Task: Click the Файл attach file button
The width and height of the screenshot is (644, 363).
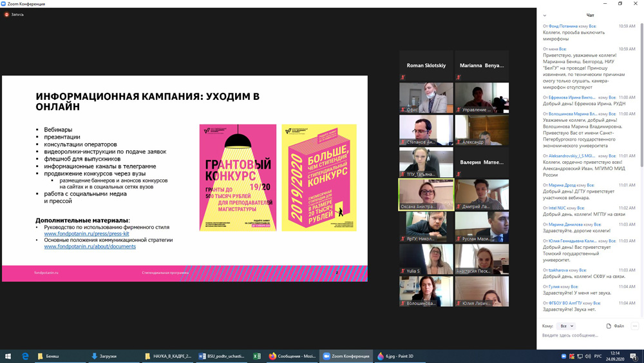Action: click(x=615, y=326)
